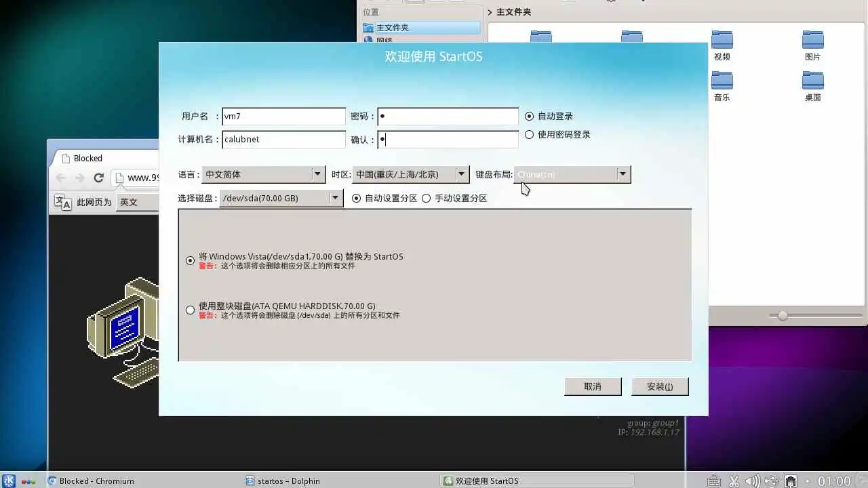Expand the system tray hidden icons arrow
The height and width of the screenshot is (488, 868).
(808, 481)
